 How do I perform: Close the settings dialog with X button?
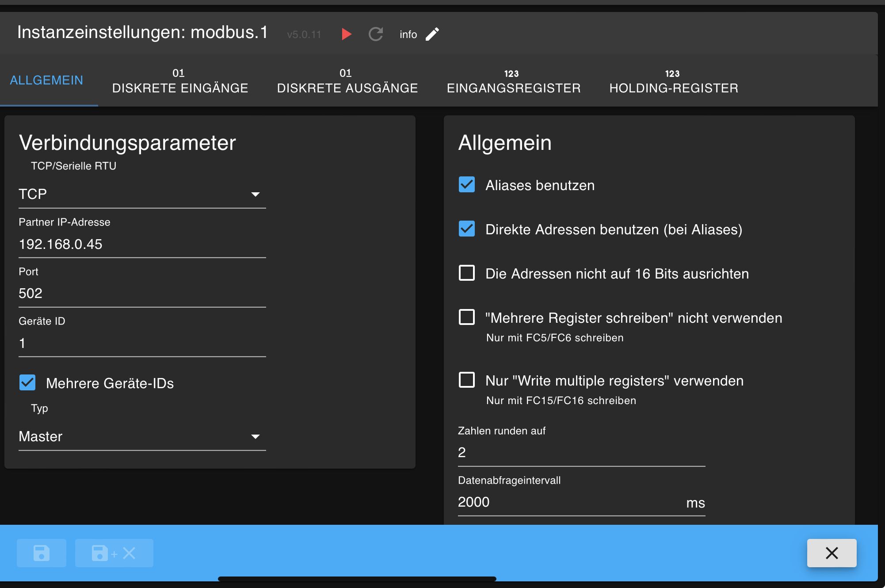click(x=832, y=553)
